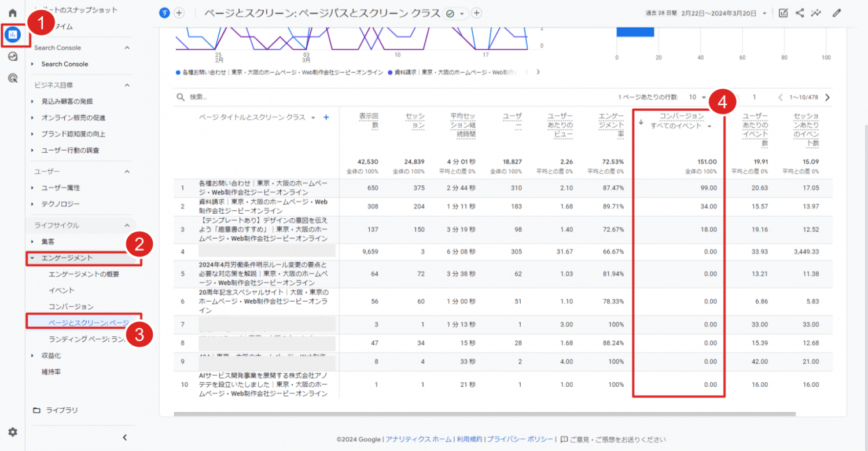
Task: Click the magnifier search icon above table
Action: [x=181, y=97]
